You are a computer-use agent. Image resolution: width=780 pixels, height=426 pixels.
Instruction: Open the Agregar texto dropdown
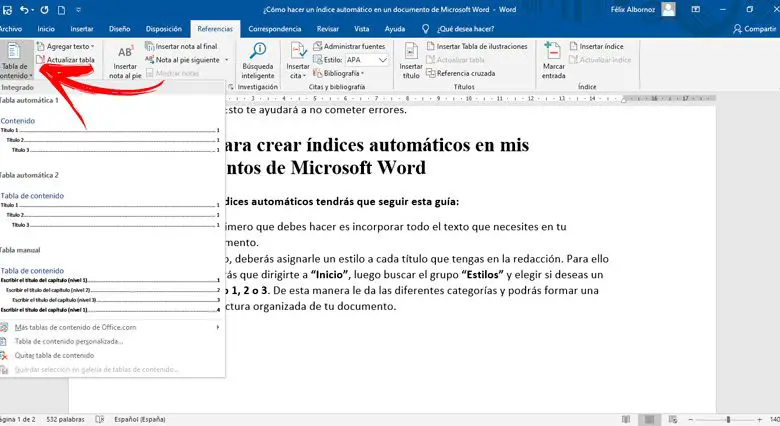[x=66, y=46]
